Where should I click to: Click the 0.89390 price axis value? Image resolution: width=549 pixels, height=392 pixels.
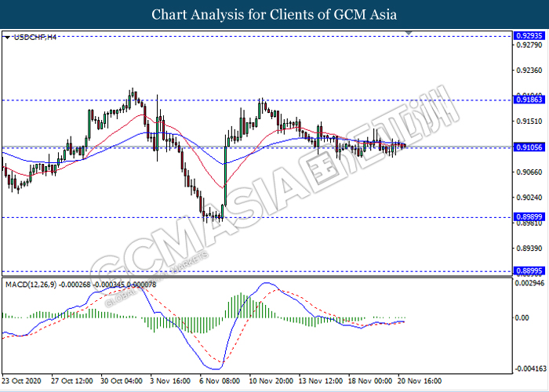[529, 249]
